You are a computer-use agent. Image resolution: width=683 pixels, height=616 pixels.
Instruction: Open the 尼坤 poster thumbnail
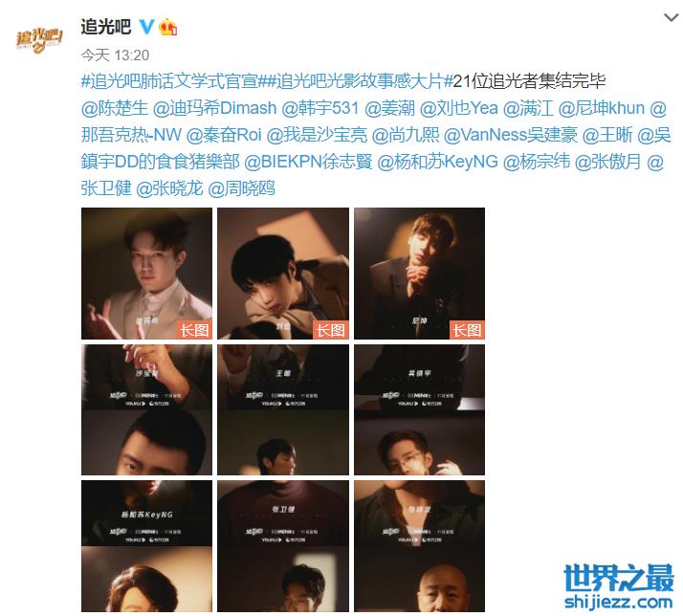click(420, 274)
